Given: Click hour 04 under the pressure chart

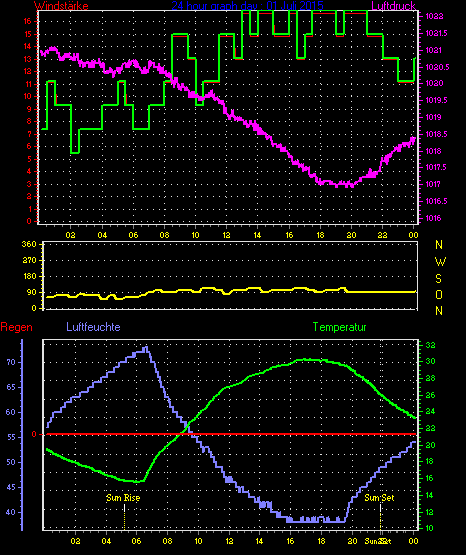Looking at the screenshot, I should click(102, 235).
